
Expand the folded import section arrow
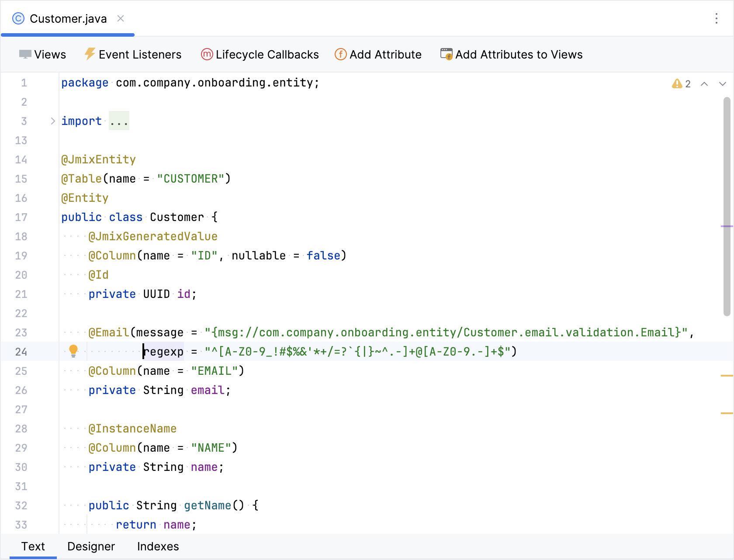tap(53, 121)
